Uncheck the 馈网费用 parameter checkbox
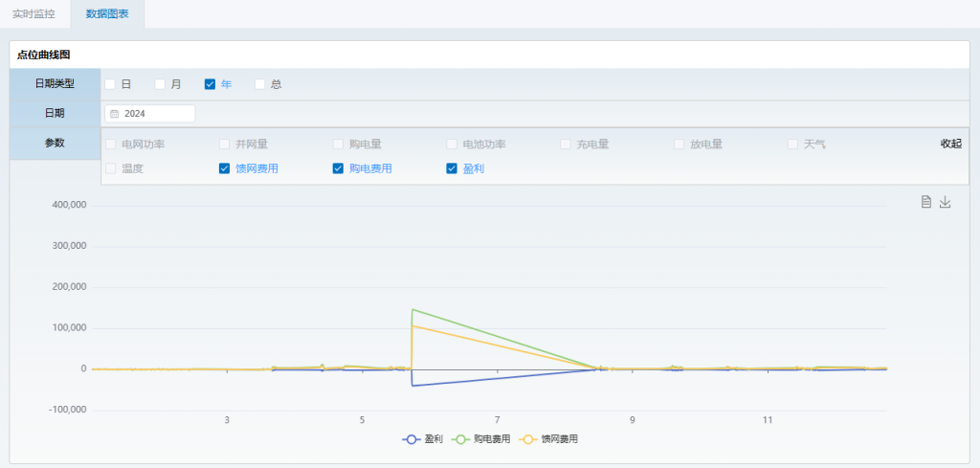Screen dimensions: 980x468 [225, 168]
